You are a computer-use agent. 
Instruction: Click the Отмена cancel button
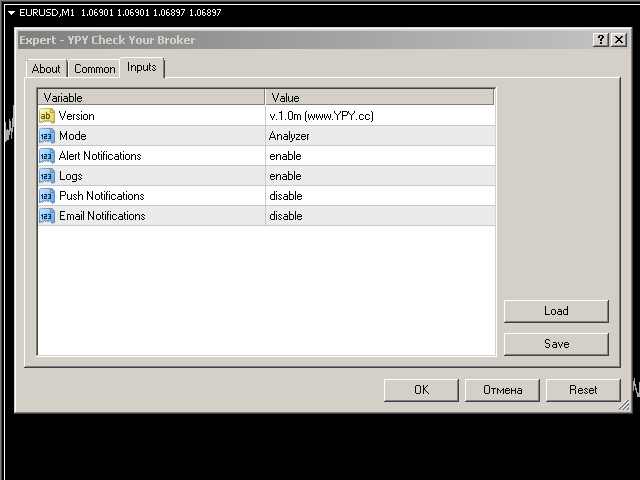click(503, 390)
